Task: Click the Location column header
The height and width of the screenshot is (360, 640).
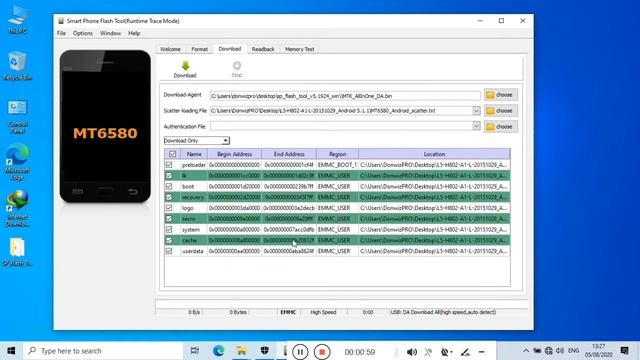Action: point(434,154)
